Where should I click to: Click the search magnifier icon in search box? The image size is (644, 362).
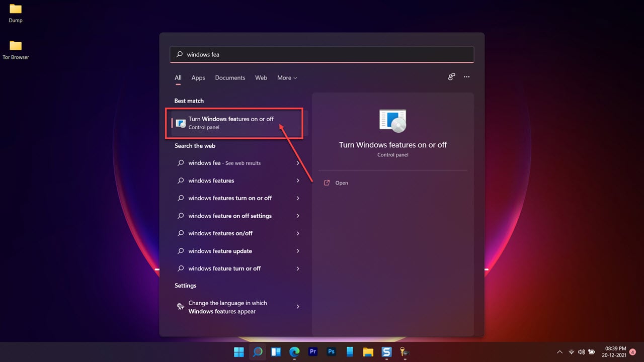180,54
